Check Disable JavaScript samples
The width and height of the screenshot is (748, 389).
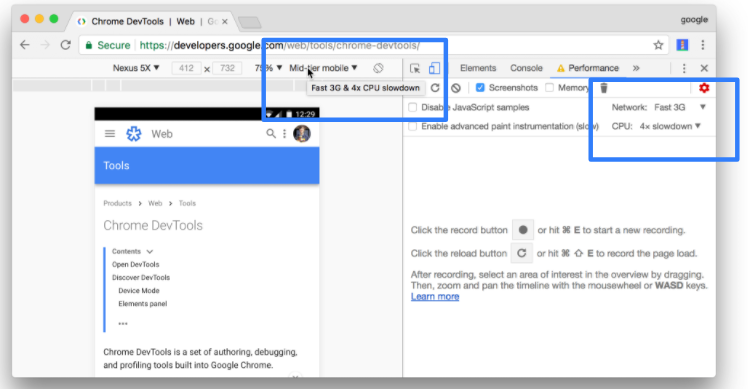pyautogui.click(x=413, y=107)
